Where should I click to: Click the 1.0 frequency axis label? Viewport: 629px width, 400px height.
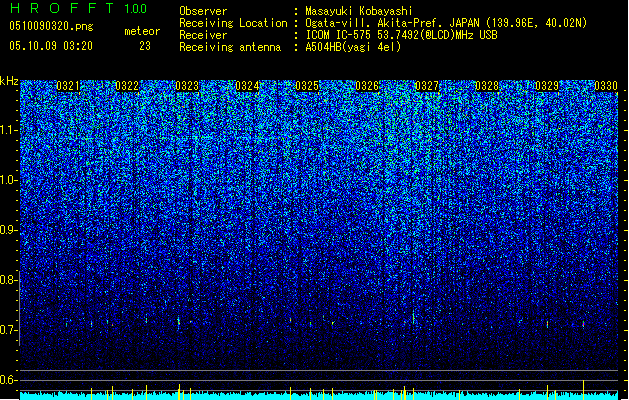(9, 180)
